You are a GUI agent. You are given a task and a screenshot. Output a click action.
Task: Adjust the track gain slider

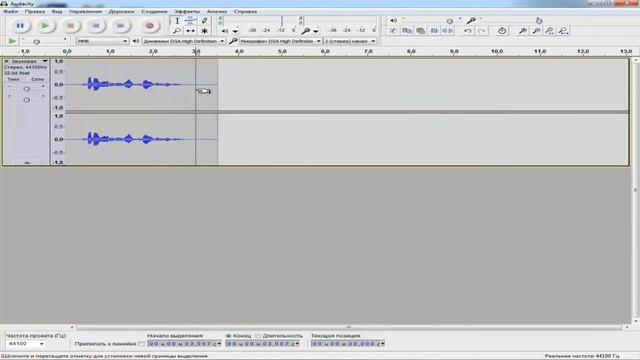pyautogui.click(x=27, y=89)
